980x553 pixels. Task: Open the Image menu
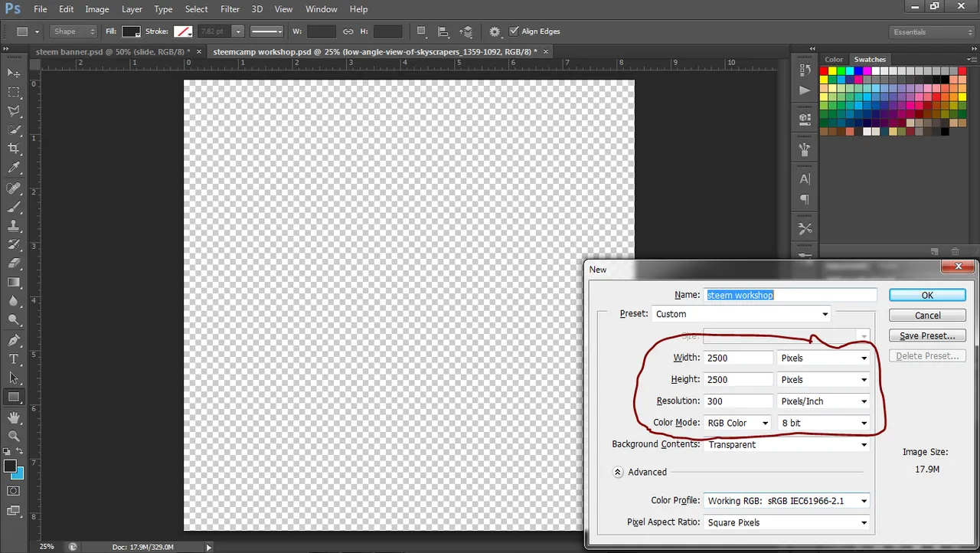pyautogui.click(x=96, y=9)
